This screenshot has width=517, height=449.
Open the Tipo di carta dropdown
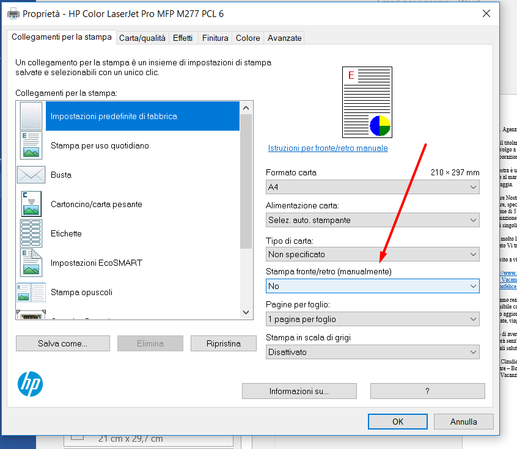[x=373, y=254]
